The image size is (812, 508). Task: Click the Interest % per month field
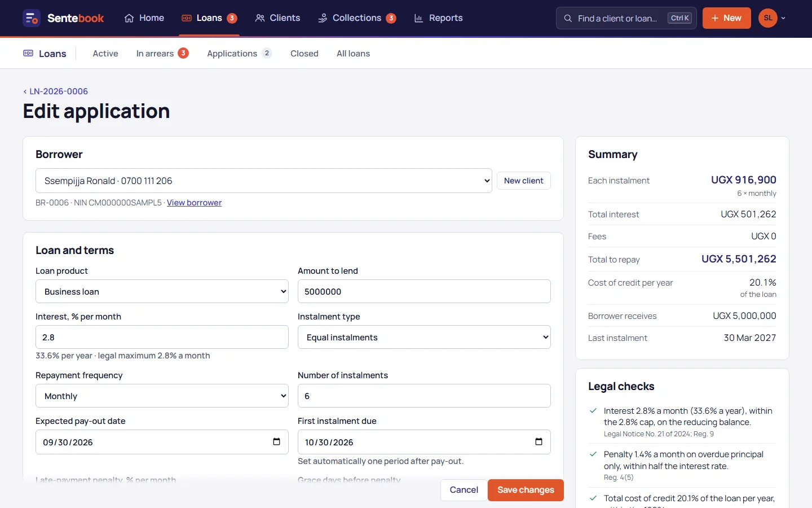click(162, 337)
